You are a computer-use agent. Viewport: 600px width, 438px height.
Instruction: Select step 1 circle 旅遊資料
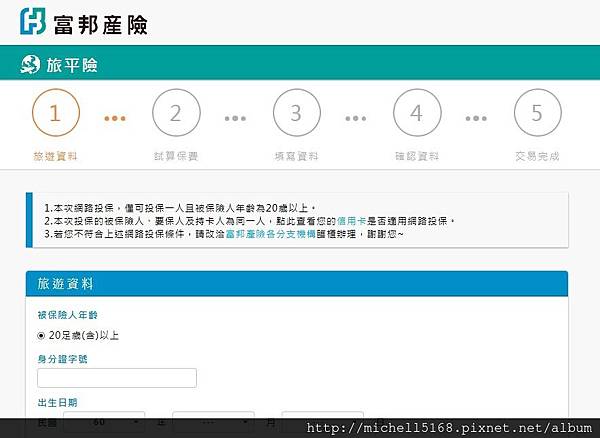coord(56,112)
